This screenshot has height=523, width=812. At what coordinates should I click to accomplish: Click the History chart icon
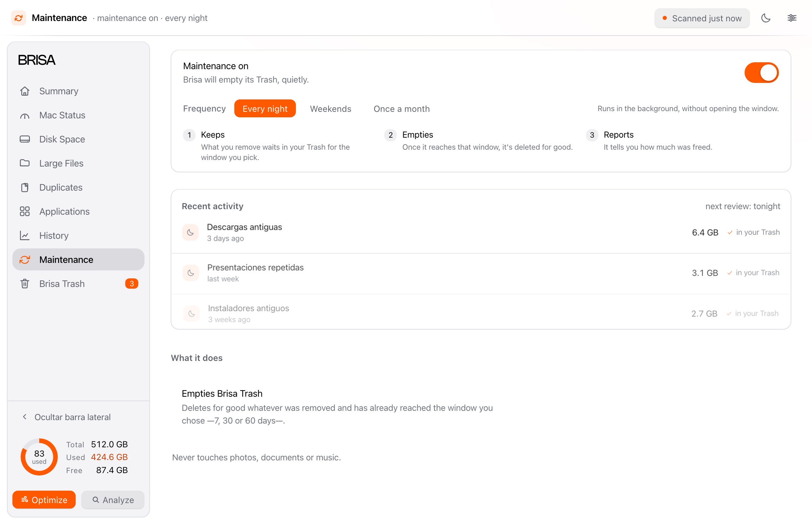(x=25, y=236)
